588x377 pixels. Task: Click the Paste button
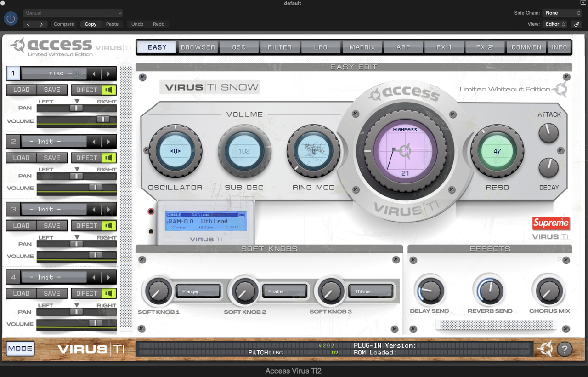[112, 24]
